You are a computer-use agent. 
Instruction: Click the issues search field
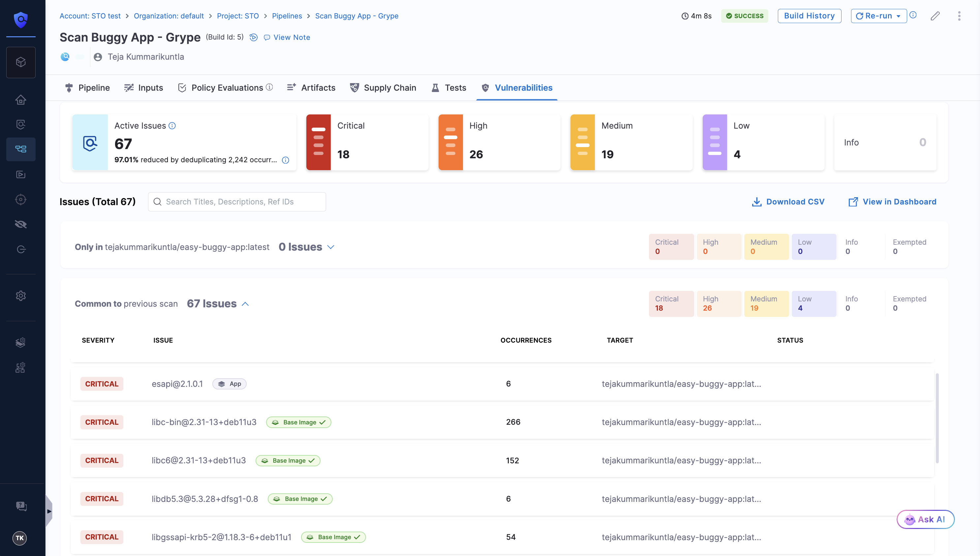point(237,201)
